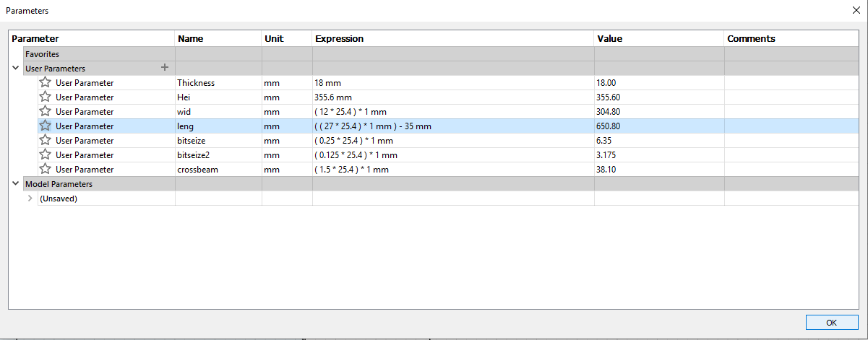Click the Expression column header
This screenshot has height=340, width=868.
coord(340,38)
